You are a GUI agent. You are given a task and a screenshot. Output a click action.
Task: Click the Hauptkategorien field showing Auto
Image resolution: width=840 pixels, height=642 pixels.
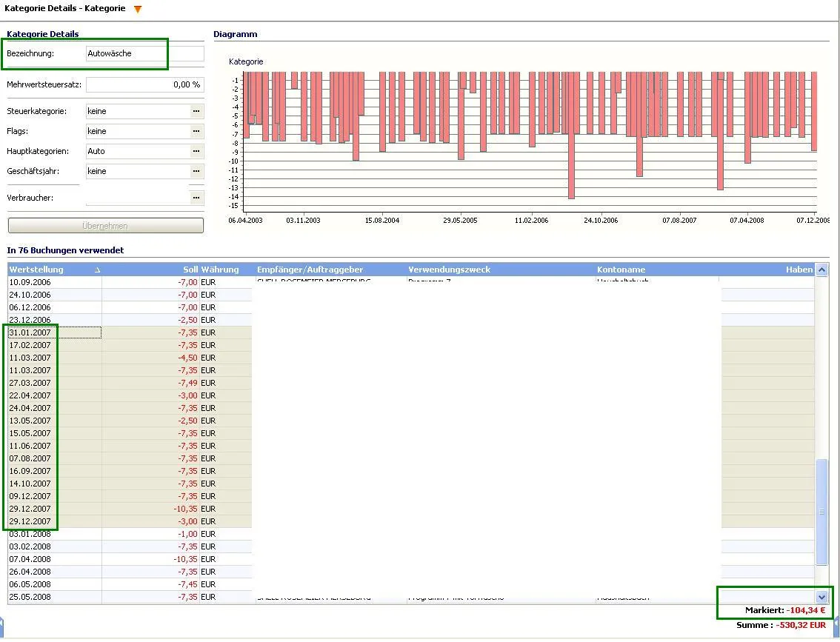click(x=137, y=151)
